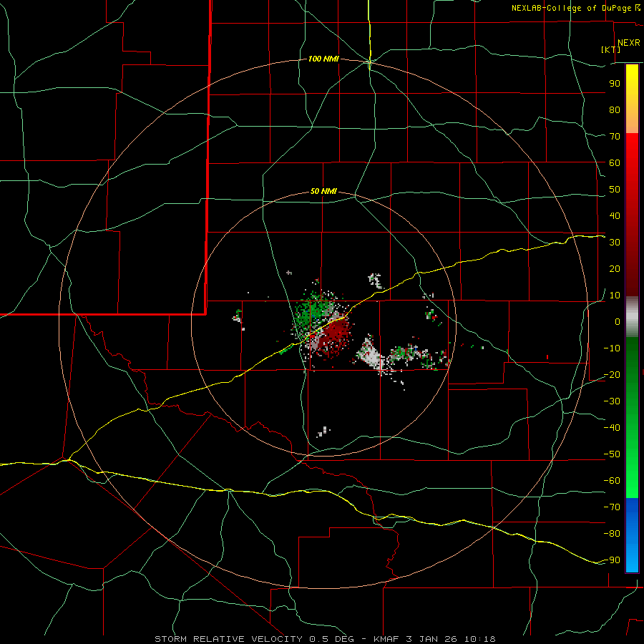Click the 0 knot scale label
The width and height of the screenshot is (644, 644).
pos(618,322)
